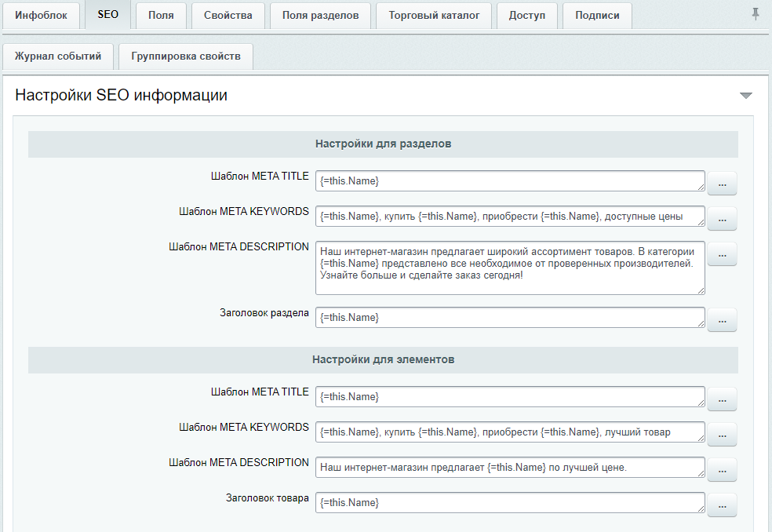This screenshot has width=772, height=532.
Task: Open the template menu for Заголовок товара
Action: [x=723, y=505]
